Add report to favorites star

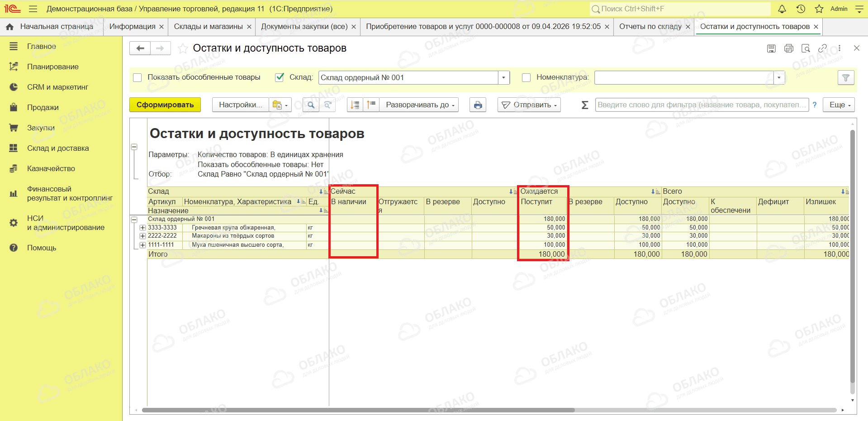point(183,48)
